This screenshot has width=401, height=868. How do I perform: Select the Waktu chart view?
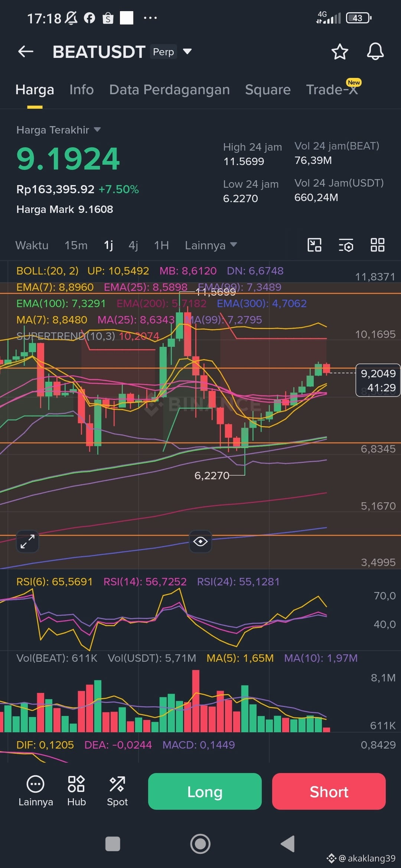(32, 245)
